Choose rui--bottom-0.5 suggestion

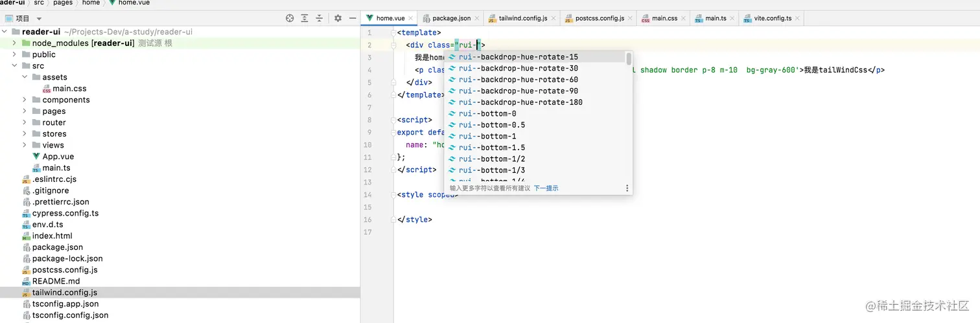point(535,125)
